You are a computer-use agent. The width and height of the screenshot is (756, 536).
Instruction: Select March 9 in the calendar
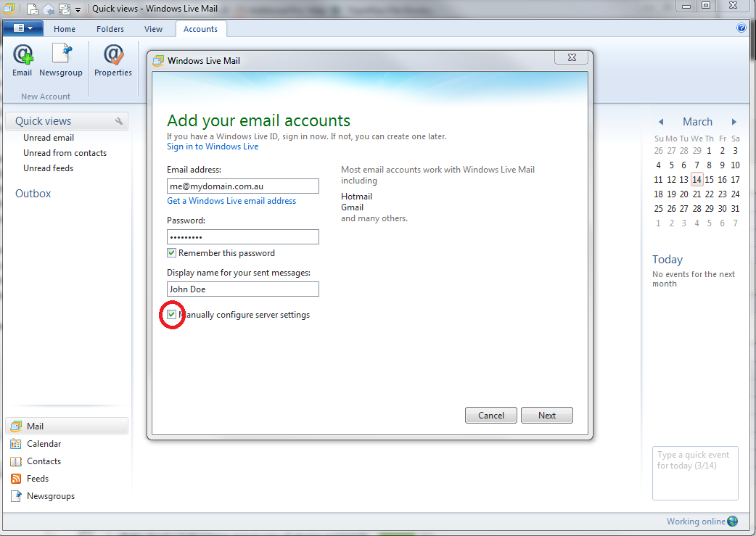tap(722, 165)
